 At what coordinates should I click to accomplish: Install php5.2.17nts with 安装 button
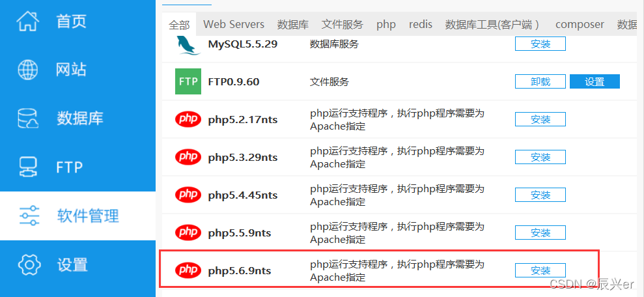pyautogui.click(x=540, y=119)
